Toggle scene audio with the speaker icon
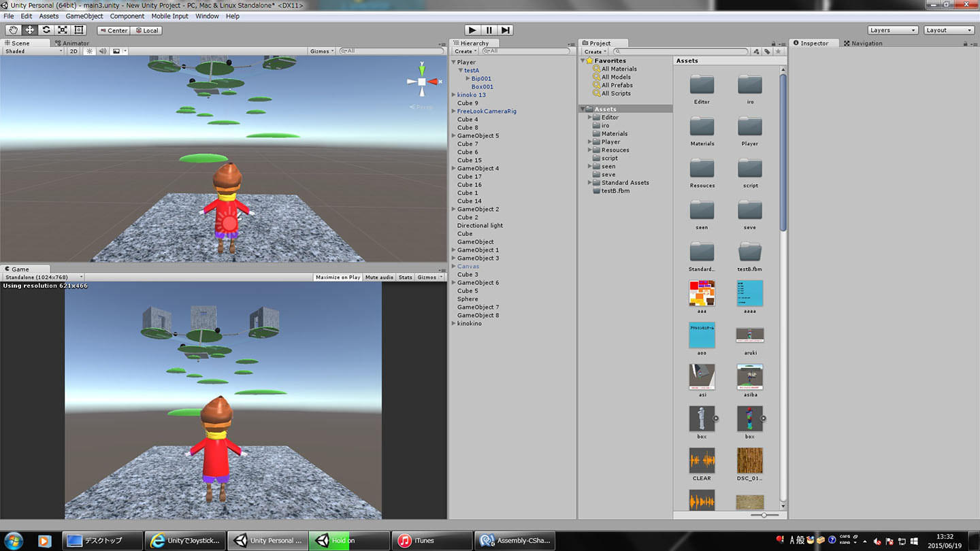The height and width of the screenshot is (551, 980). click(103, 51)
